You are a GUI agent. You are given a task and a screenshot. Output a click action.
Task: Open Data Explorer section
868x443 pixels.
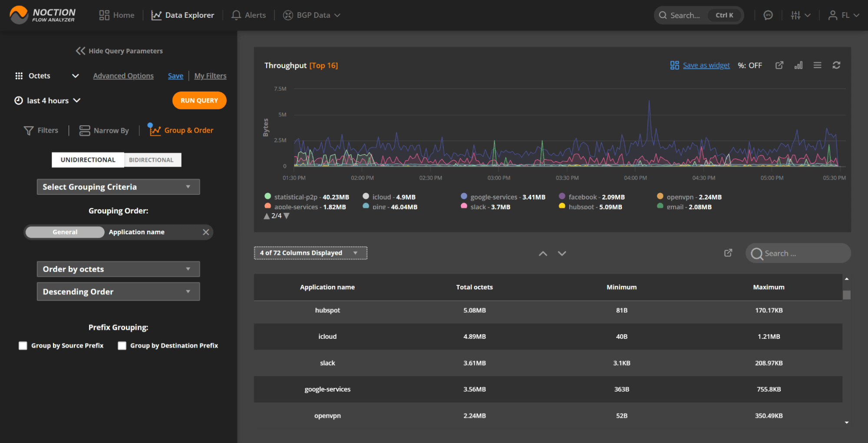[x=182, y=15]
